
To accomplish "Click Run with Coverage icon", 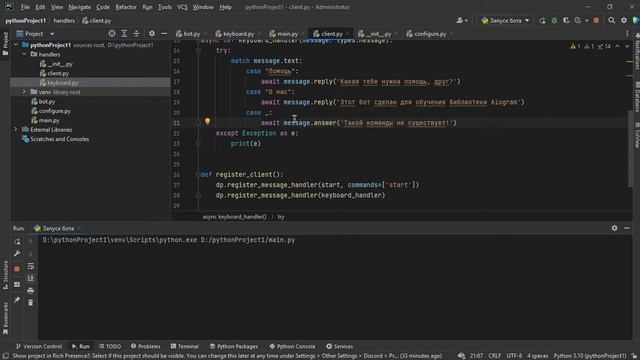I will 566,20.
